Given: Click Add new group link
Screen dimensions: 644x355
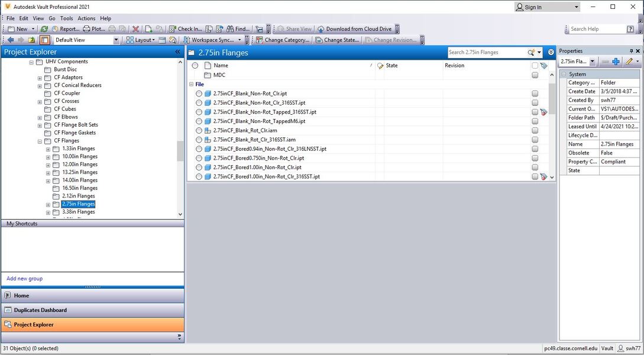Looking at the screenshot, I should [25, 279].
